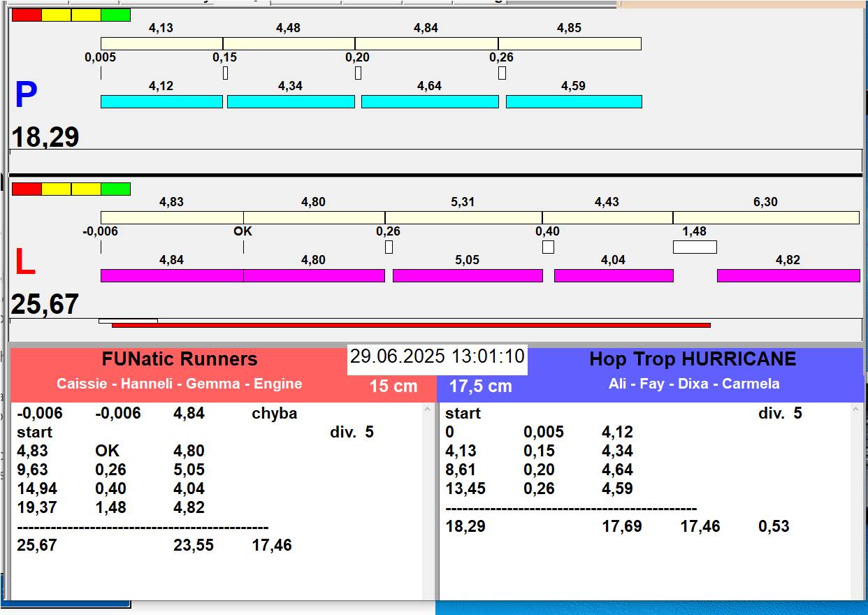Image resolution: width=868 pixels, height=615 pixels.
Task: Click the date and time field
Action: (x=437, y=356)
